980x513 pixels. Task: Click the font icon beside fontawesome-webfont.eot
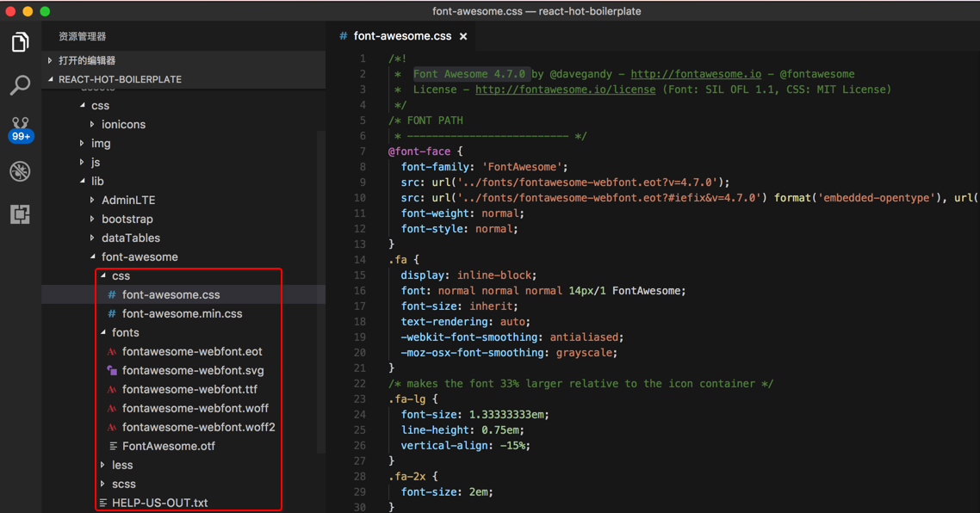[112, 352]
